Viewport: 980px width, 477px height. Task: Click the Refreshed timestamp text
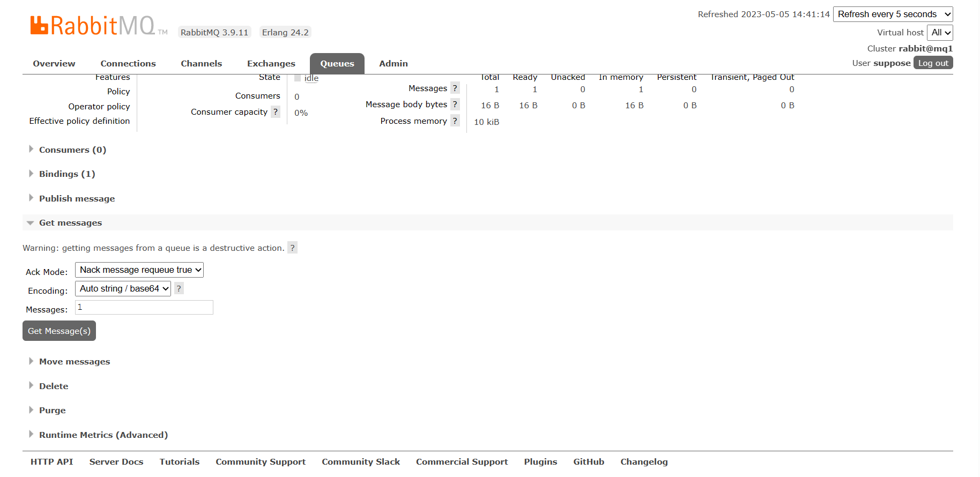764,14
